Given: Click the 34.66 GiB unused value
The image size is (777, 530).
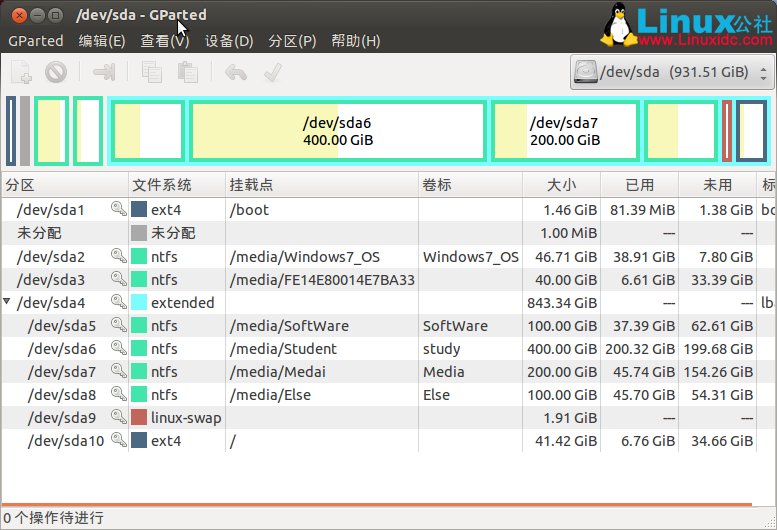Looking at the screenshot, I should (722, 440).
